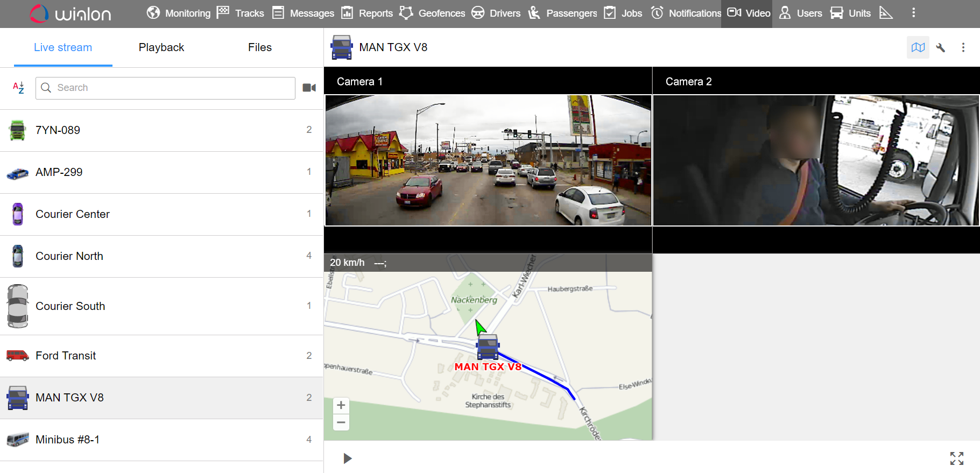
Task: Click the Camera 1 video feed
Action: click(x=488, y=160)
